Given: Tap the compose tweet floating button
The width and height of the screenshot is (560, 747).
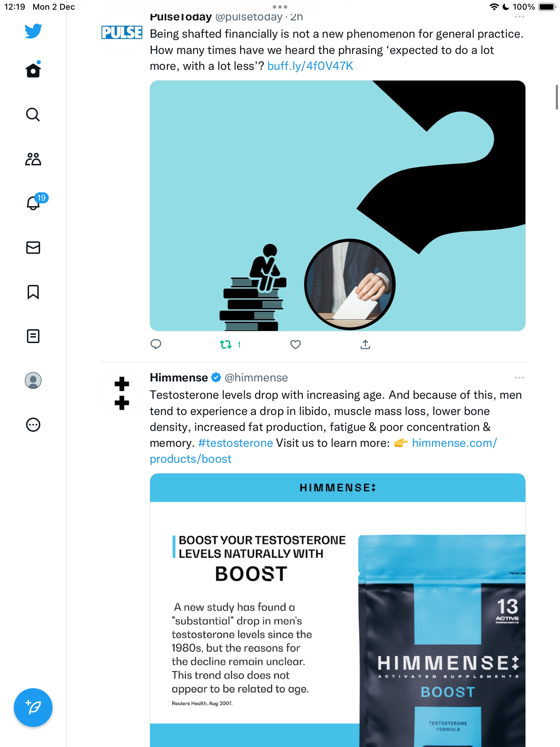Looking at the screenshot, I should 33,708.
